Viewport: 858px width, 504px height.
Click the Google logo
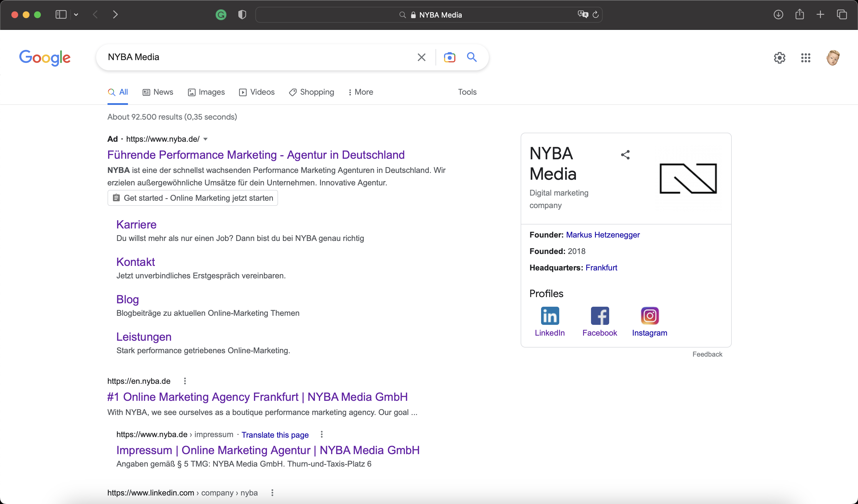tap(45, 58)
